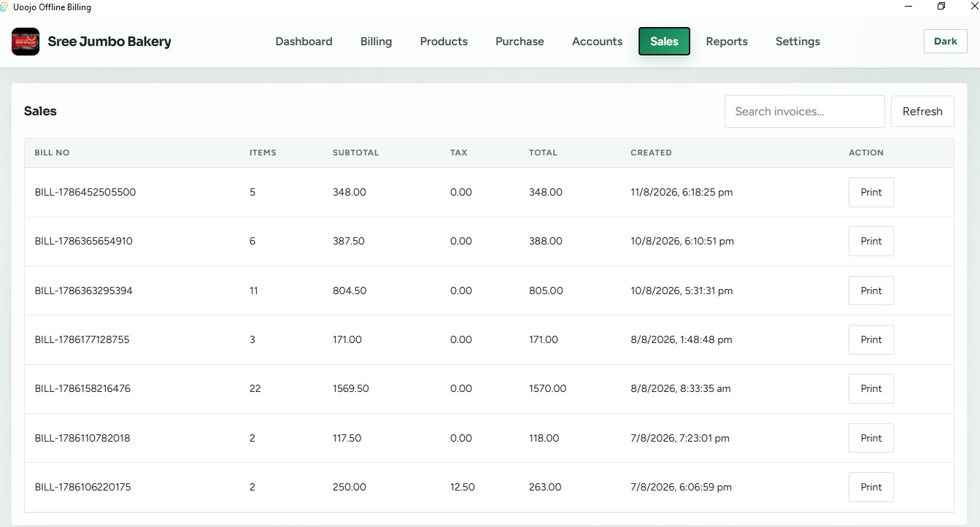Click date 11/8/2026, 6:18:25 pm
Image resolution: width=980 pixels, height=527 pixels.
click(x=682, y=192)
